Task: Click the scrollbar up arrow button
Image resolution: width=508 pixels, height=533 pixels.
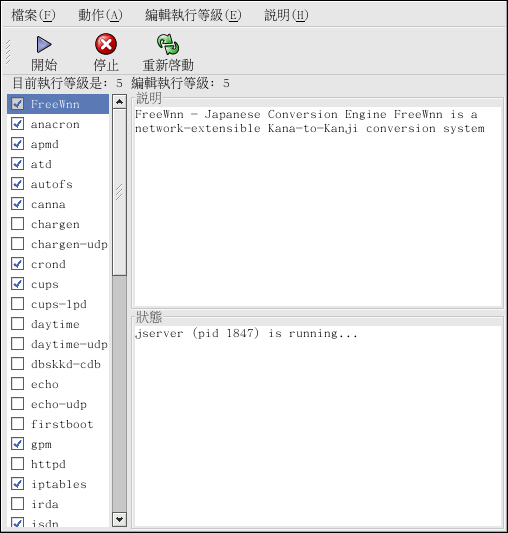Action: point(119,102)
